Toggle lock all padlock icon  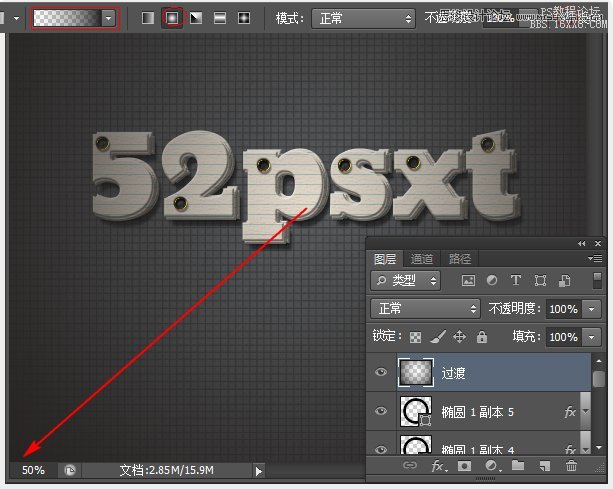tap(482, 337)
